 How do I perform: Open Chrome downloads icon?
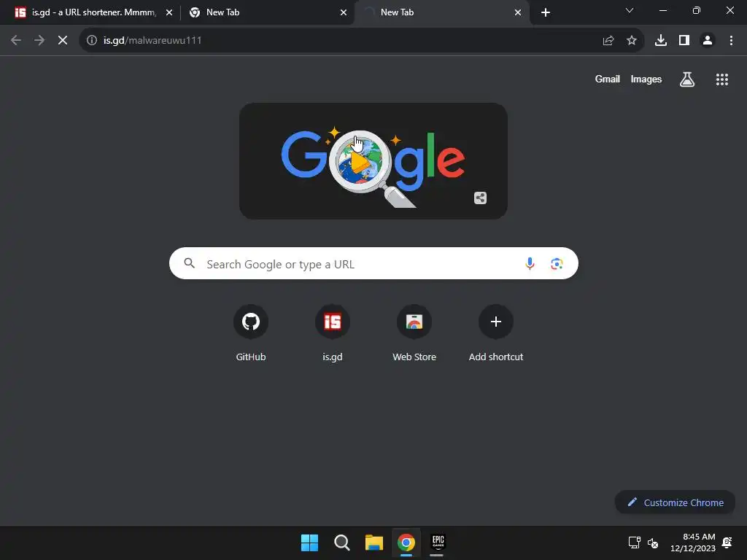pyautogui.click(x=660, y=41)
